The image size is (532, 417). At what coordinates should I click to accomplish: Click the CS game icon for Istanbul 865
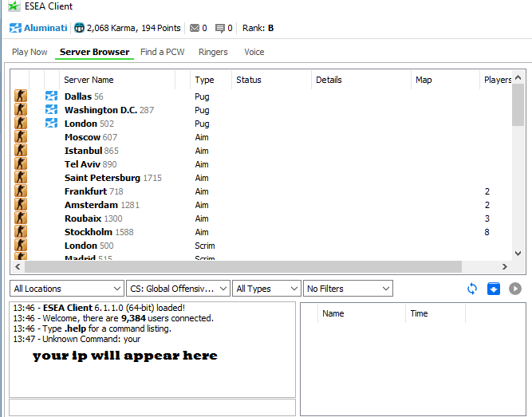[x=21, y=151]
